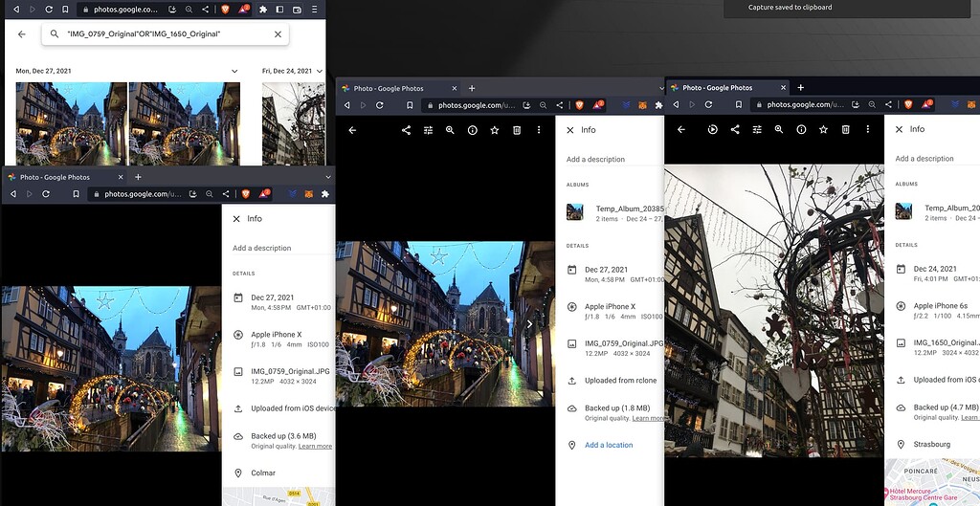Open a new tab in the Strasbourg window

click(x=801, y=87)
